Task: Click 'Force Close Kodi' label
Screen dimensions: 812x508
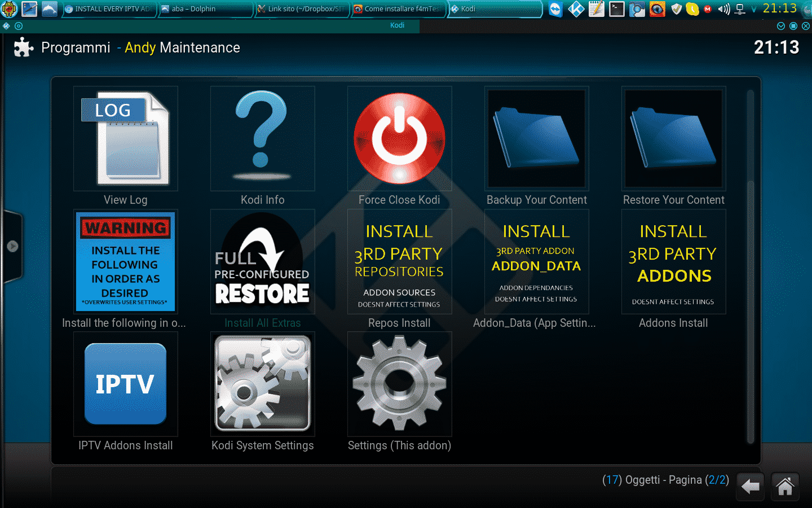Action: click(399, 200)
